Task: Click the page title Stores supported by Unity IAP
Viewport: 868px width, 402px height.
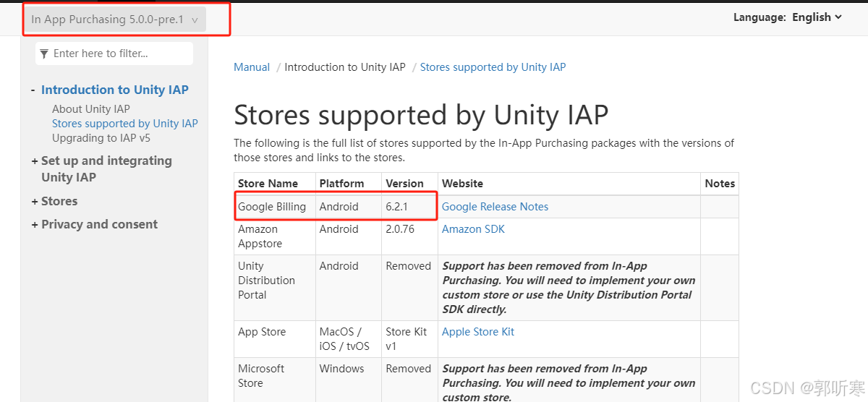Action: (x=421, y=115)
